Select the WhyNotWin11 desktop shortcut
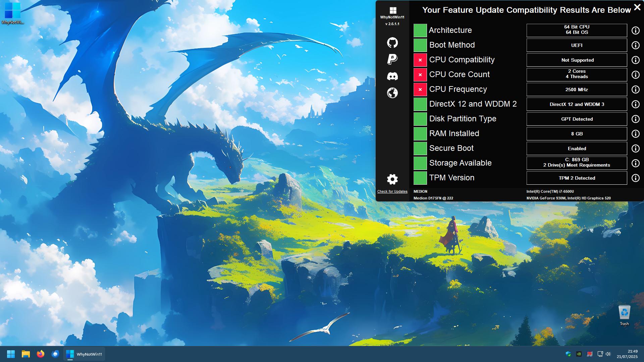 pos(12,13)
